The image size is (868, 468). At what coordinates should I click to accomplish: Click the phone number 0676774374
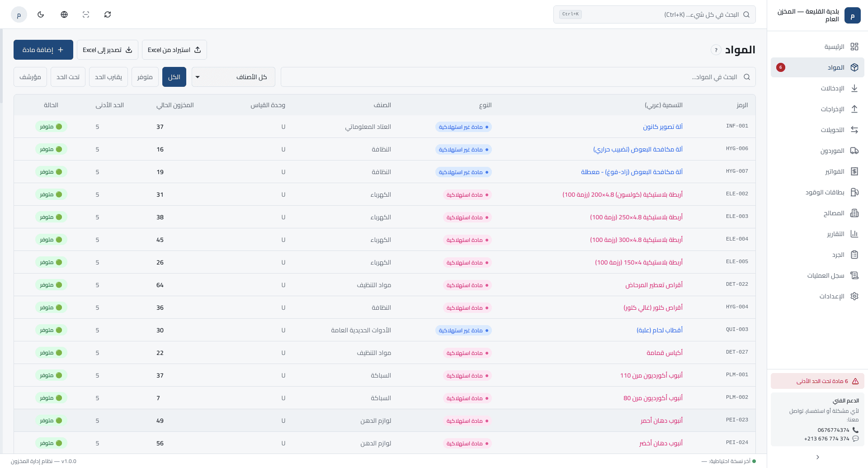pos(834,430)
